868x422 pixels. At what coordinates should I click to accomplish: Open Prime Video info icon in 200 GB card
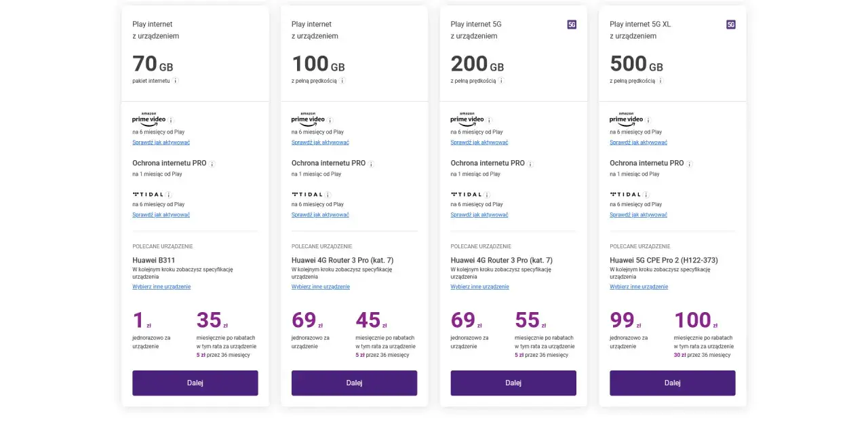pyautogui.click(x=490, y=120)
